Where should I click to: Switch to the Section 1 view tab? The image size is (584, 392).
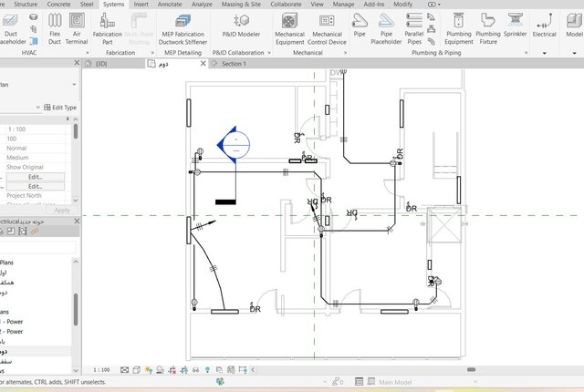click(234, 64)
